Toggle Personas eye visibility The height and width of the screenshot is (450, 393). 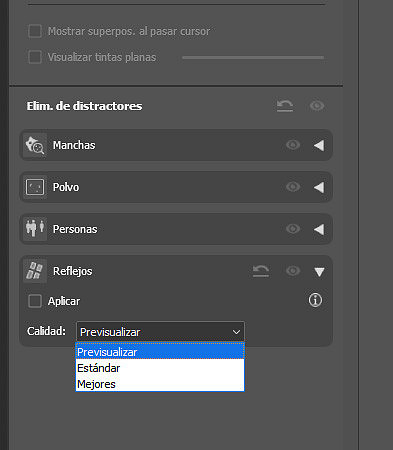[293, 229]
